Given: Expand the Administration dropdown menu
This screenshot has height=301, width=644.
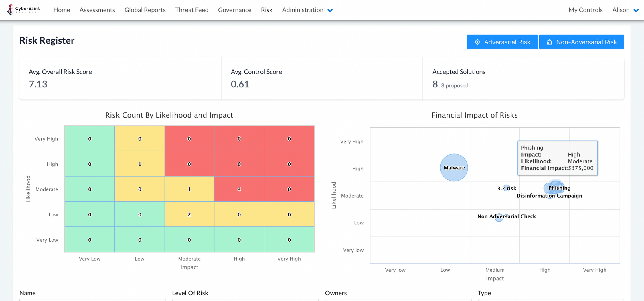Looking at the screenshot, I should pyautogui.click(x=307, y=10).
